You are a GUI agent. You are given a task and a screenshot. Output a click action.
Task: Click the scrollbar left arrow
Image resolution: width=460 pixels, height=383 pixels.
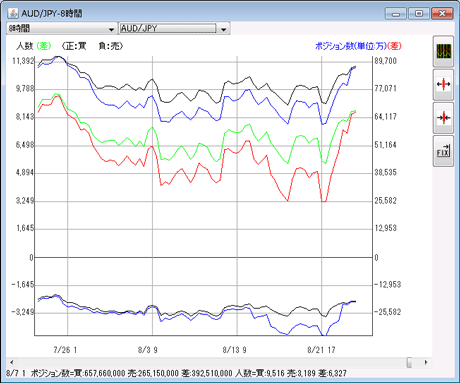tap(12, 362)
